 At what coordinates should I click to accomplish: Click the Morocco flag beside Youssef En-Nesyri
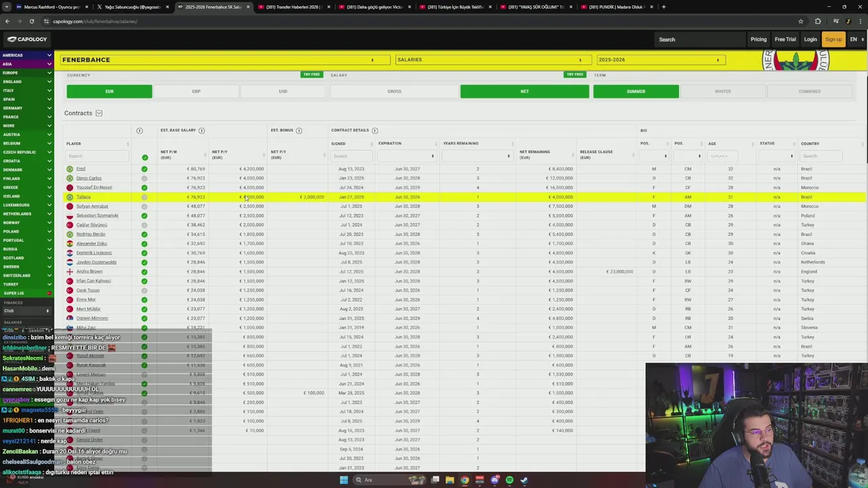tap(70, 187)
